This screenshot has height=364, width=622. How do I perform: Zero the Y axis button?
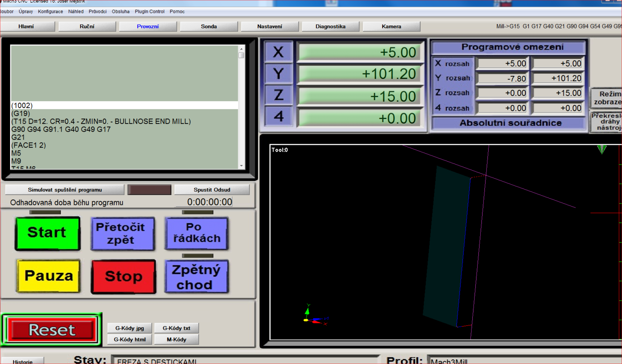[278, 74]
